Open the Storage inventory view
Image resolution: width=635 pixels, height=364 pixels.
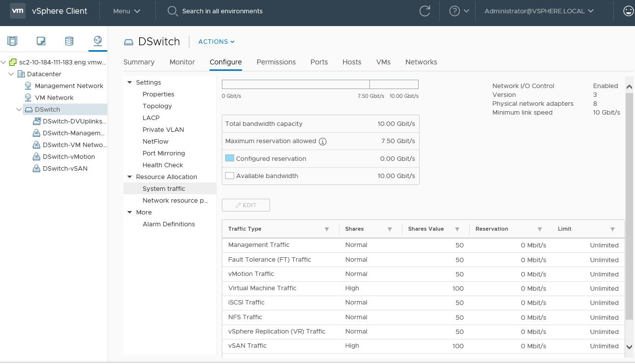[x=69, y=41]
